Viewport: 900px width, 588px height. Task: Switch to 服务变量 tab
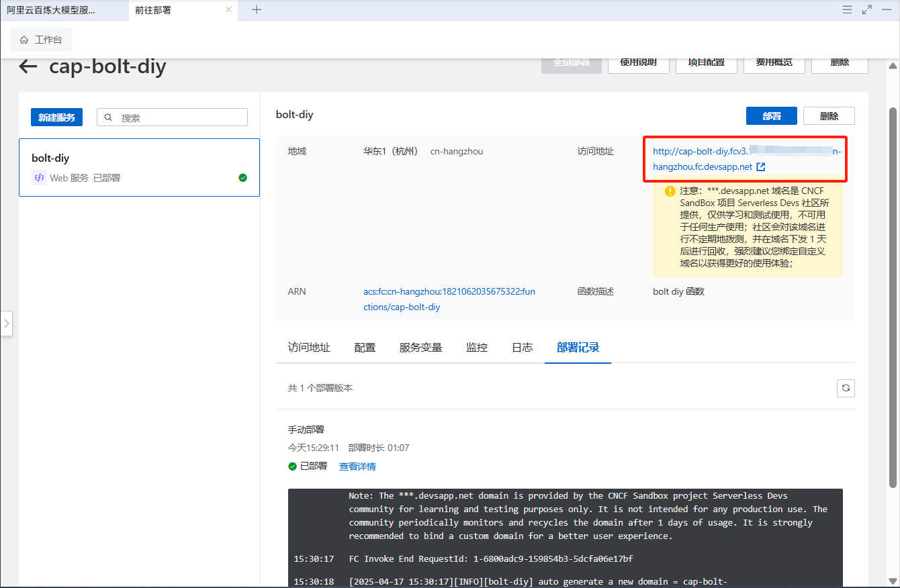pos(420,348)
